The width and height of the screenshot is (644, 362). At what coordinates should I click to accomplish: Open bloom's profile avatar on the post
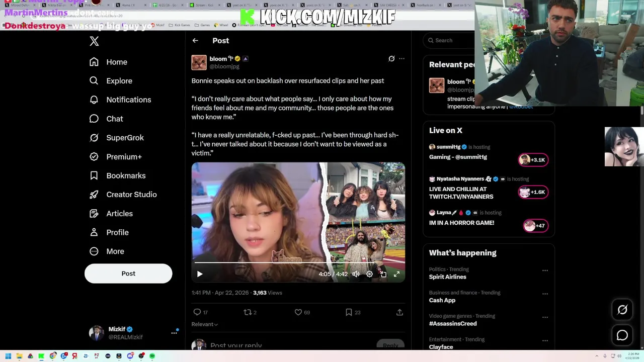(199, 62)
